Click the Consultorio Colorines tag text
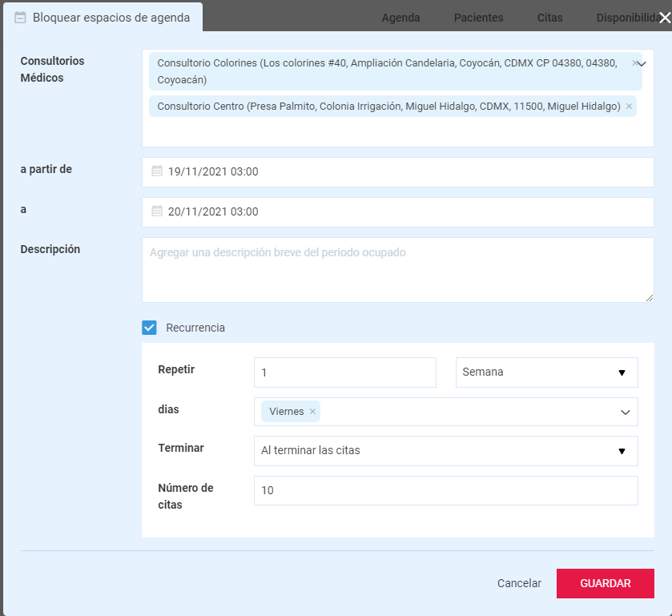 tap(387, 71)
